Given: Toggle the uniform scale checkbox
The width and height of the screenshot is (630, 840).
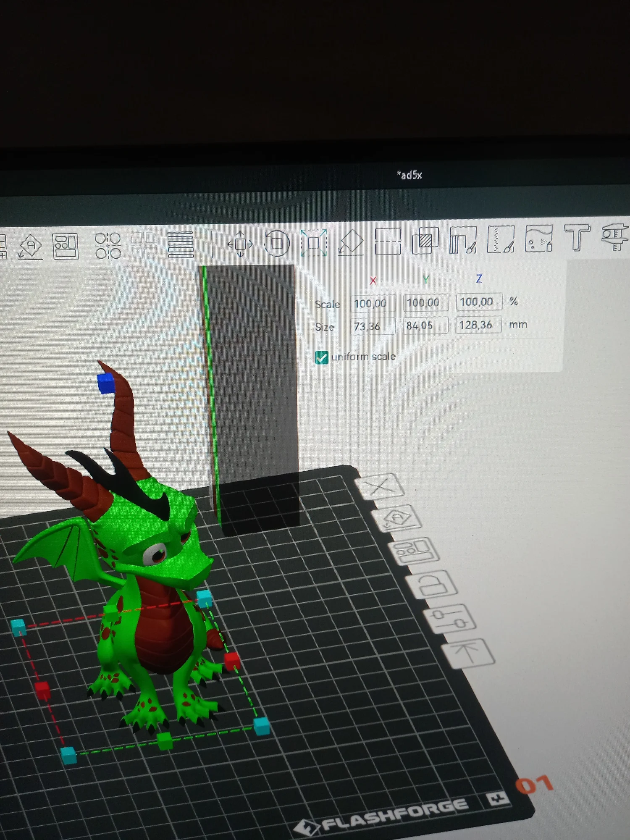Looking at the screenshot, I should (322, 357).
